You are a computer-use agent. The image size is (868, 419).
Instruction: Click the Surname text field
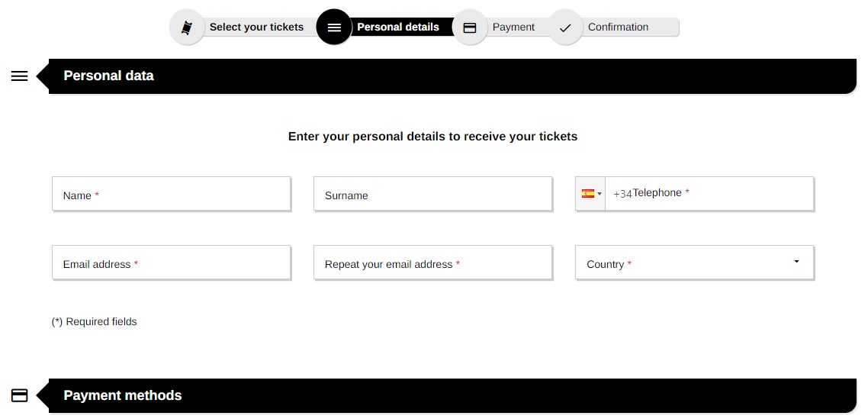433,194
